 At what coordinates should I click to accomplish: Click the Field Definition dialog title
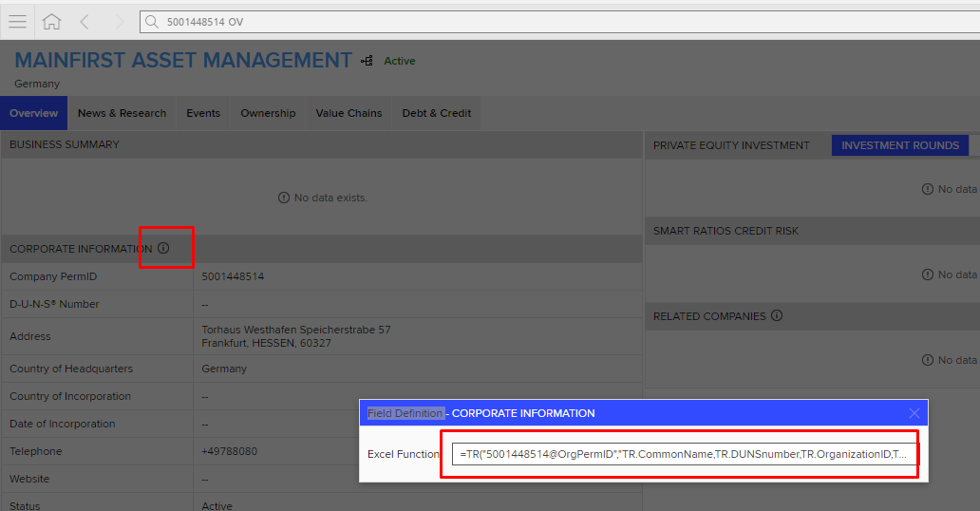click(481, 413)
